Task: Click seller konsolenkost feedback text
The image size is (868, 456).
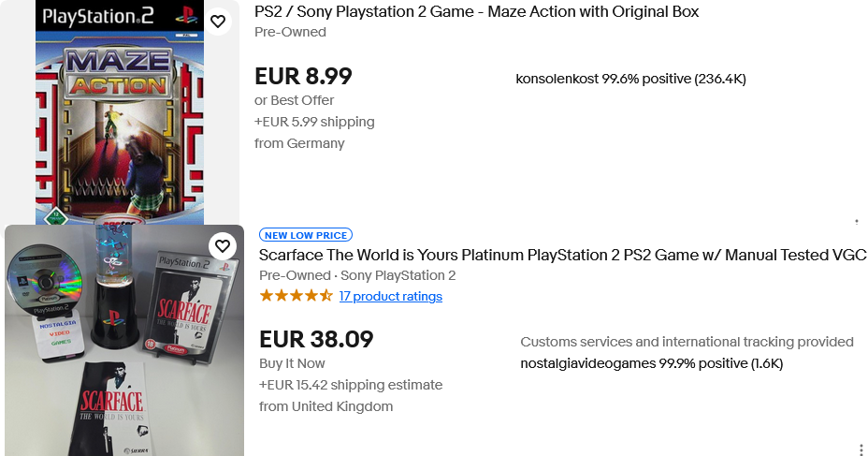Action: [x=630, y=79]
